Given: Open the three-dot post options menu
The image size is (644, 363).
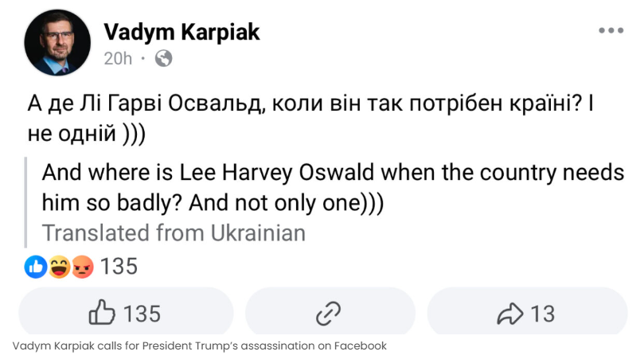Looking at the screenshot, I should 611,31.
